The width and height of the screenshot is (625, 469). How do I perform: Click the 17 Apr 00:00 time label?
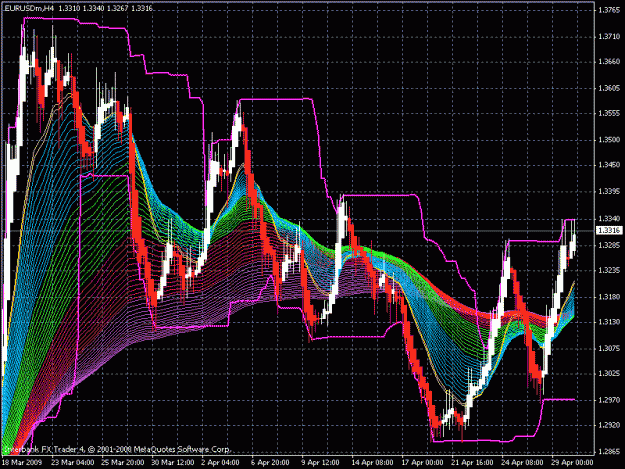click(x=422, y=463)
